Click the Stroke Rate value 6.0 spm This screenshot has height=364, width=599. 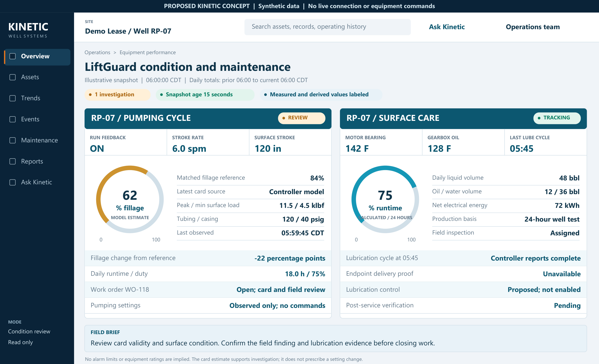(x=189, y=149)
